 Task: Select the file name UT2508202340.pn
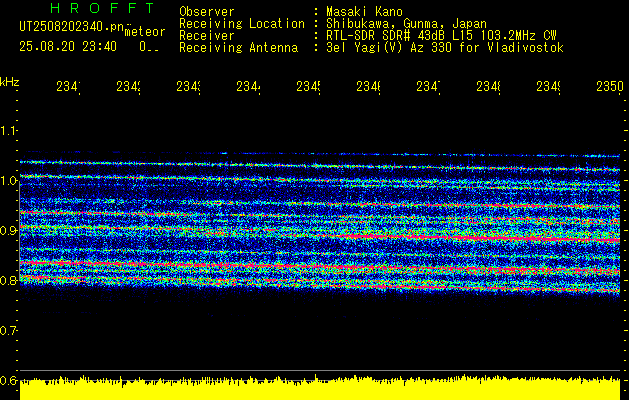(x=72, y=27)
